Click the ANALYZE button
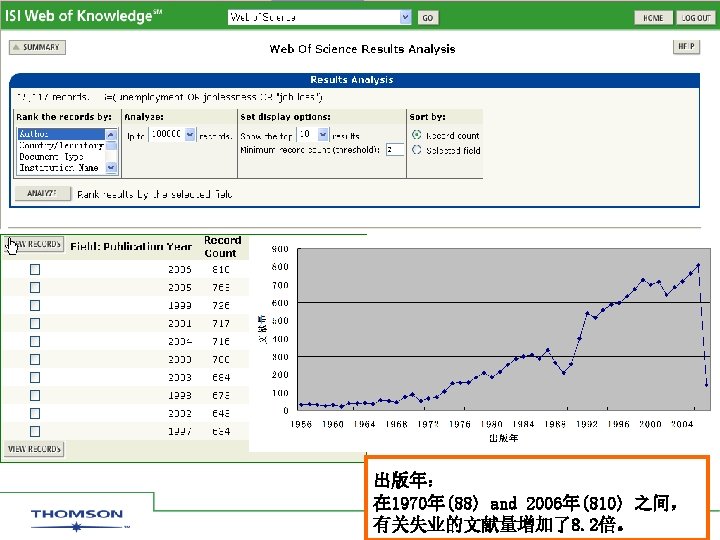The width and height of the screenshot is (720, 540). tap(43, 193)
